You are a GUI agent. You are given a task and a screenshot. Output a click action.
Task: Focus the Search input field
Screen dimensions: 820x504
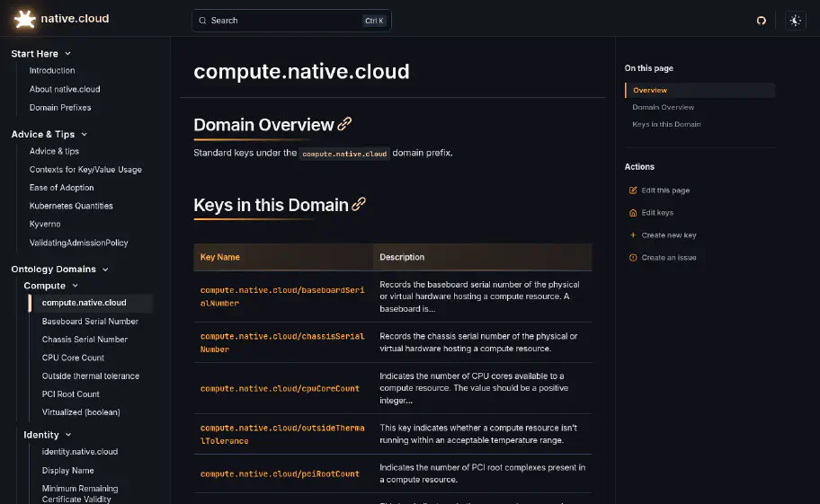click(x=291, y=21)
